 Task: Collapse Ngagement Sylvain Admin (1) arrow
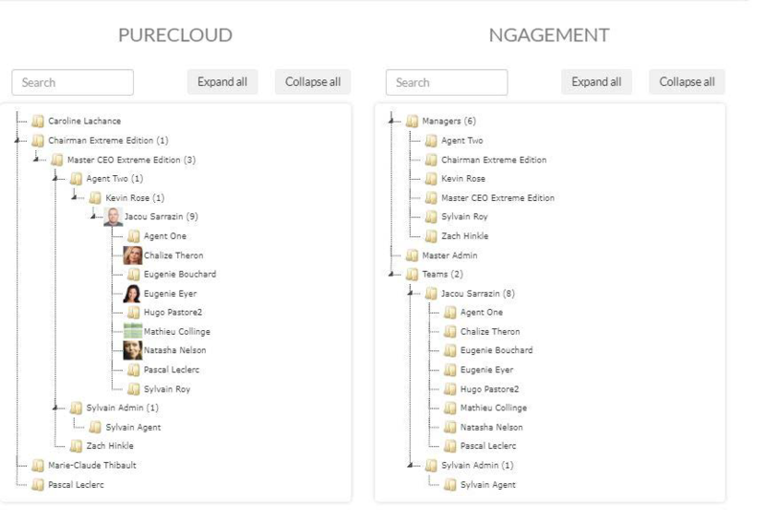(x=411, y=465)
